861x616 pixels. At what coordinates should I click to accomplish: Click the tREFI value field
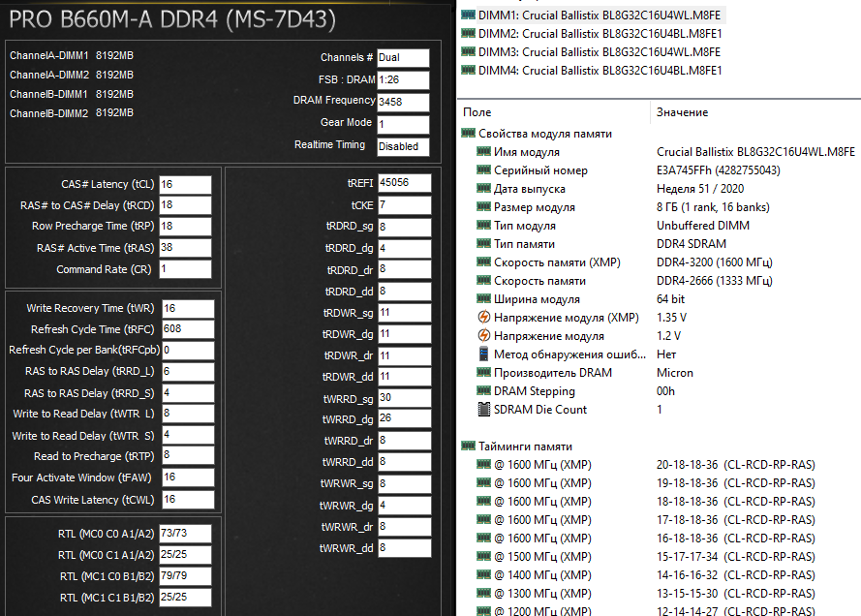point(405,183)
